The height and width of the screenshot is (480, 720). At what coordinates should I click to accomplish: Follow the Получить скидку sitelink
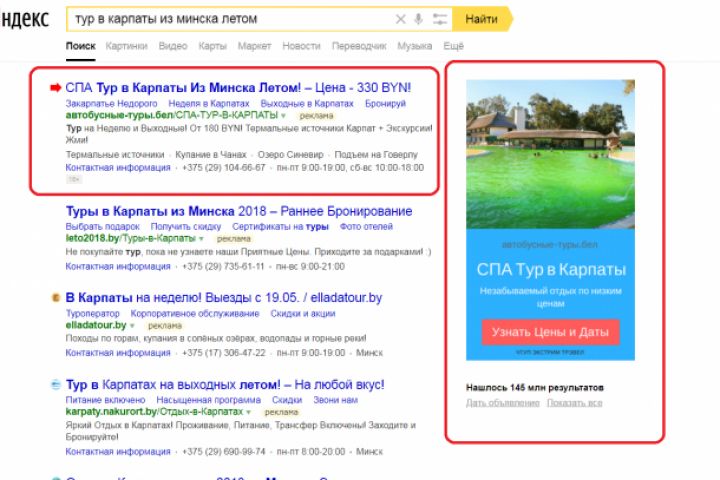[x=186, y=226]
